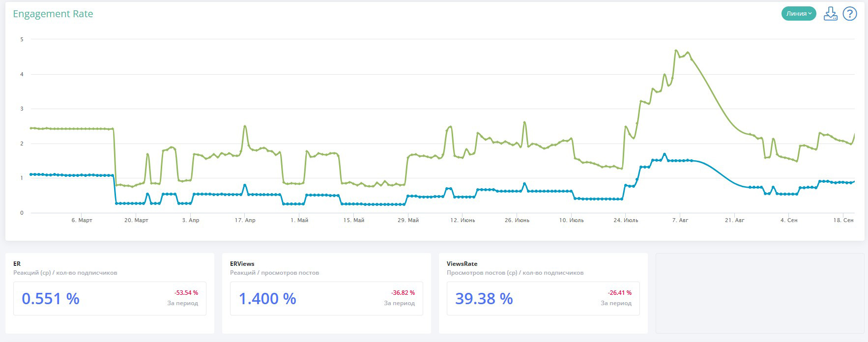Click the "6. Март" x-axis date label

point(82,220)
